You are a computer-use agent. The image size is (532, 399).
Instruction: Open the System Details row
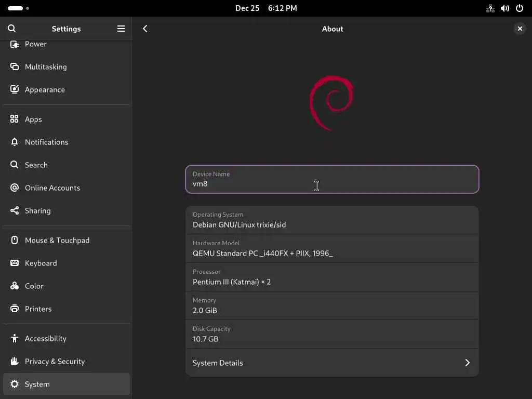(x=332, y=363)
